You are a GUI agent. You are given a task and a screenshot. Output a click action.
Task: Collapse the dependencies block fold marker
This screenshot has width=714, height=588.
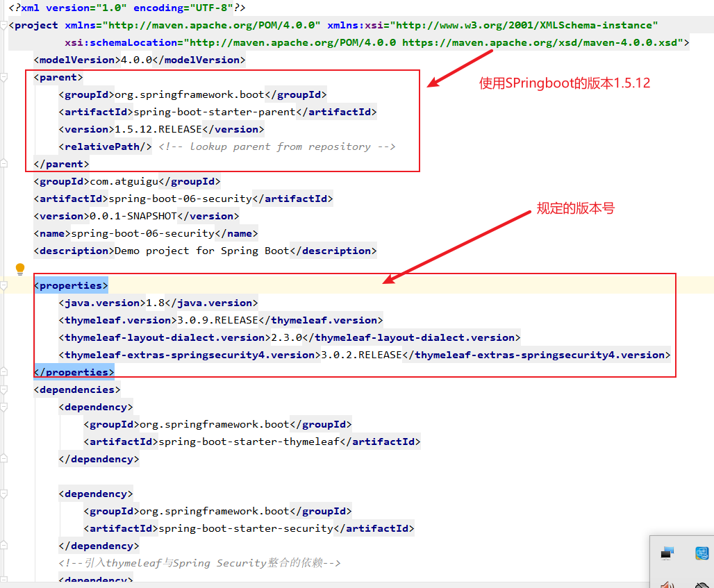click(x=3, y=389)
